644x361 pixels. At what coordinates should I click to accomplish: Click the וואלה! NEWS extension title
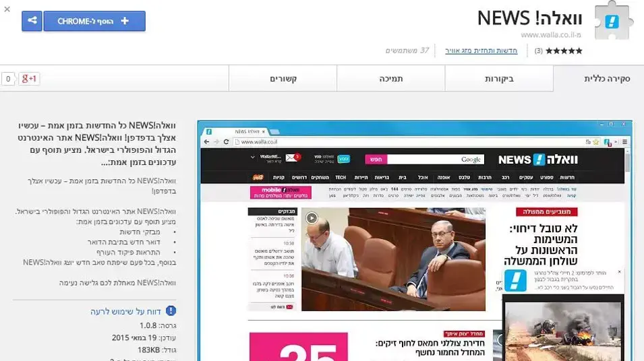[x=530, y=18]
